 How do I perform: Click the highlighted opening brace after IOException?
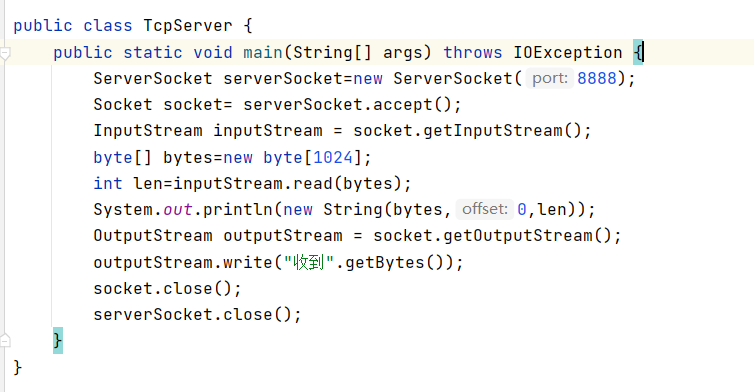[x=638, y=52]
